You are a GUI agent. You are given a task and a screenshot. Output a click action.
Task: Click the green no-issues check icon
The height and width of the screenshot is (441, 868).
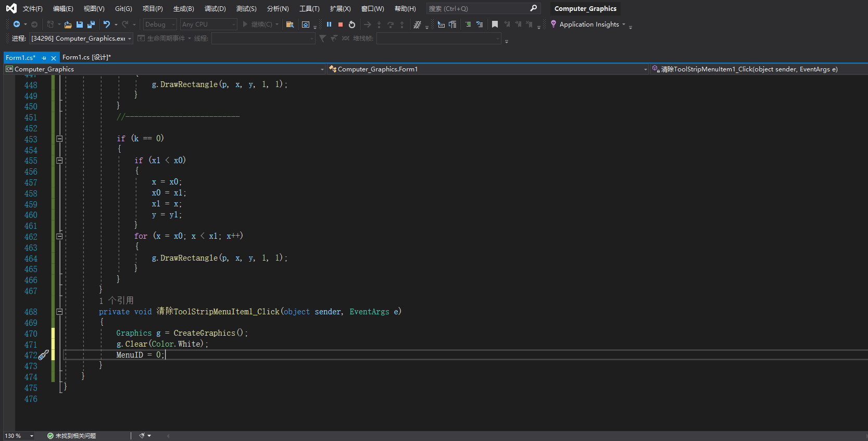[x=51, y=436]
